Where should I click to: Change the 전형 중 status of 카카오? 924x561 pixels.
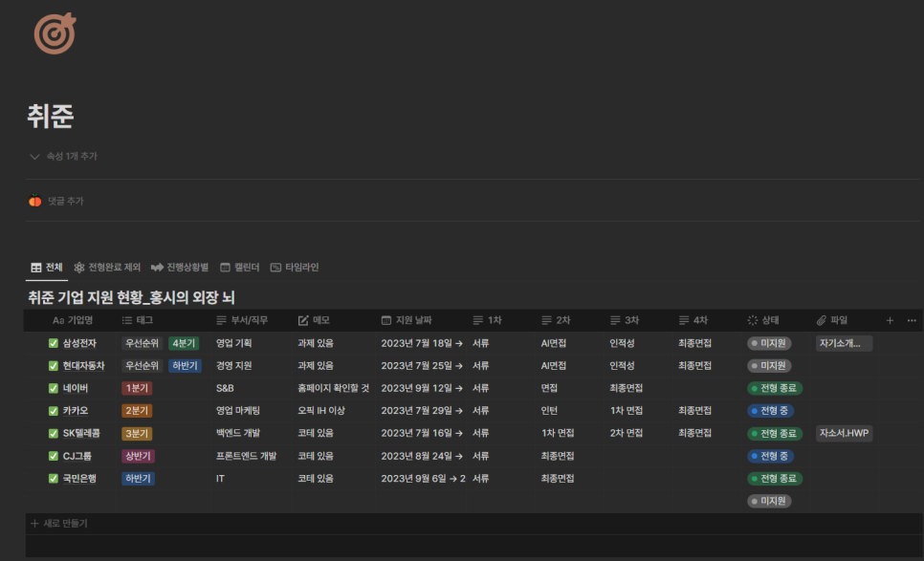pos(770,410)
